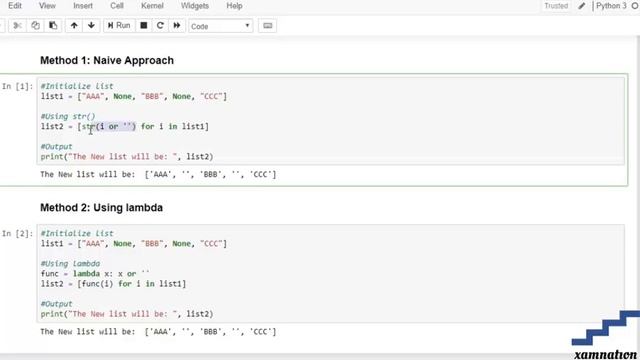Click the kernel idle circle indicator

click(x=635, y=6)
